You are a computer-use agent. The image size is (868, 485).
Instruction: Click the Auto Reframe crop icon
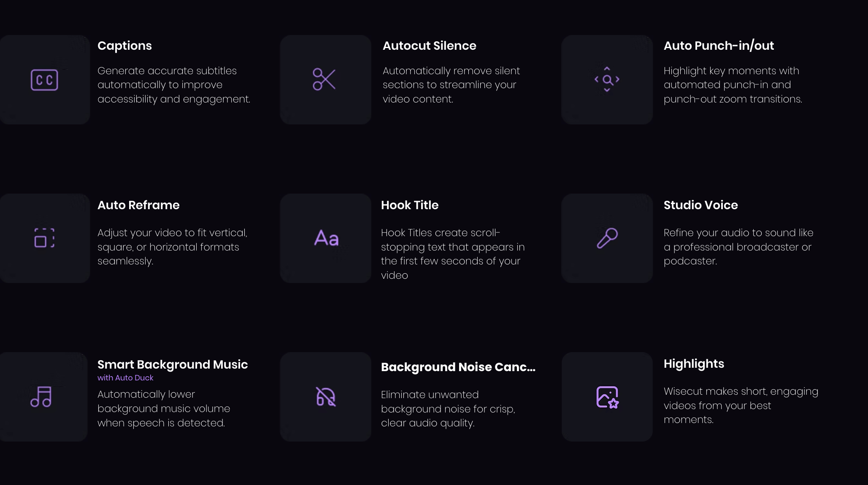point(44,238)
